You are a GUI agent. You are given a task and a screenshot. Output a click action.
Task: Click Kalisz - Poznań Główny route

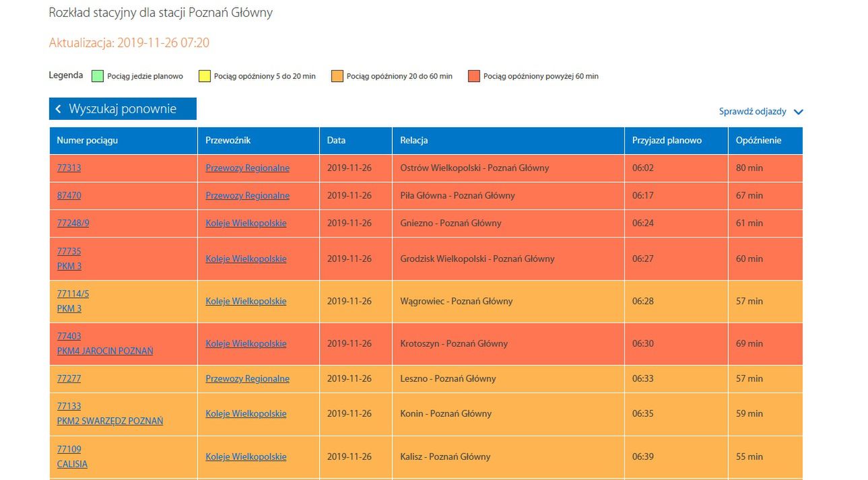(445, 456)
